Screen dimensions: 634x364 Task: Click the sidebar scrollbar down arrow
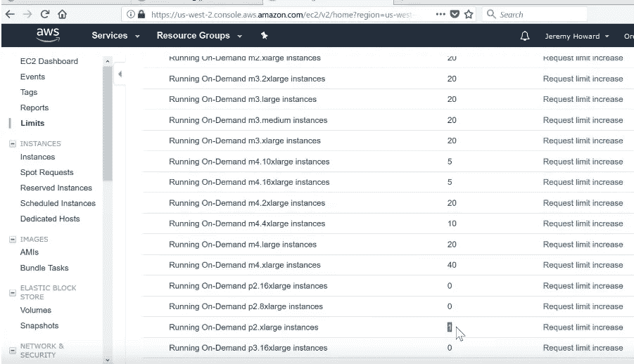[x=107, y=359]
